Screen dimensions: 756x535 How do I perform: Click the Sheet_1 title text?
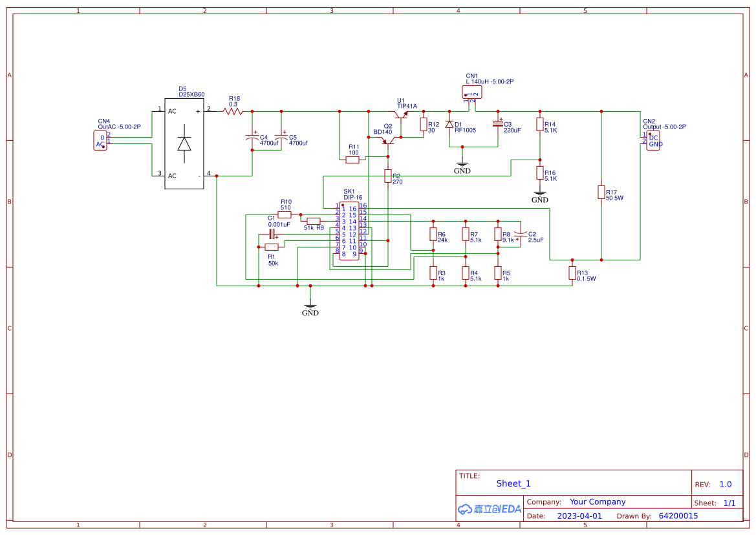pyautogui.click(x=512, y=483)
